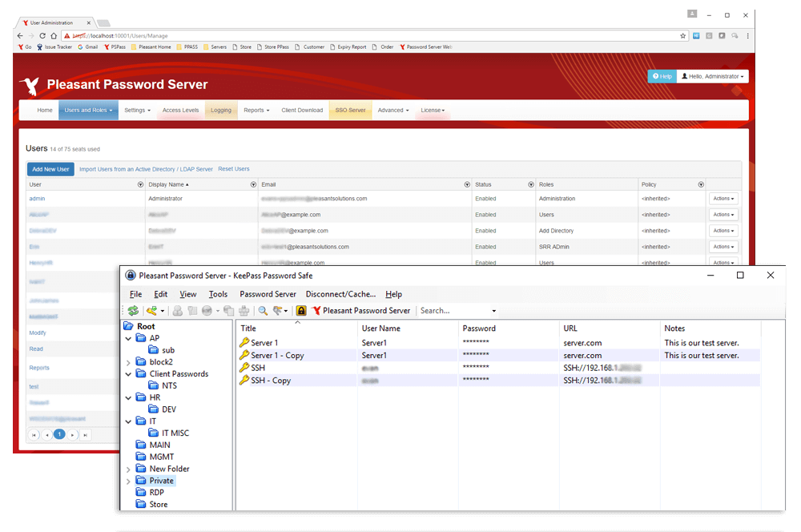Reload the browser page
This screenshot has width=801, height=532.
42,36
